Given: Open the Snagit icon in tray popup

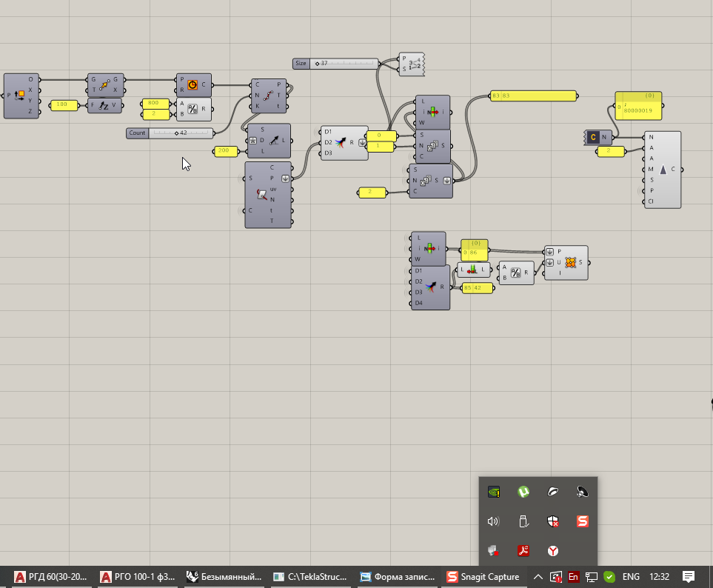Looking at the screenshot, I should pyautogui.click(x=583, y=521).
